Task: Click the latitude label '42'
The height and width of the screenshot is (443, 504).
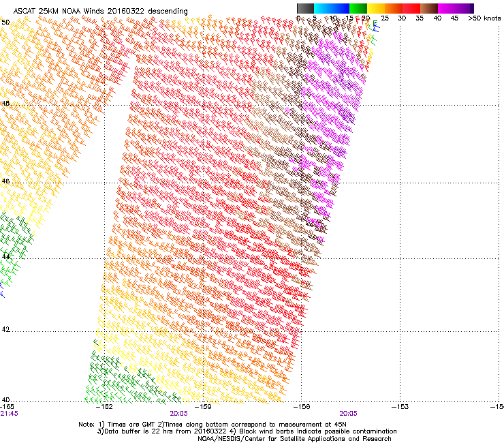Action: click(5, 329)
